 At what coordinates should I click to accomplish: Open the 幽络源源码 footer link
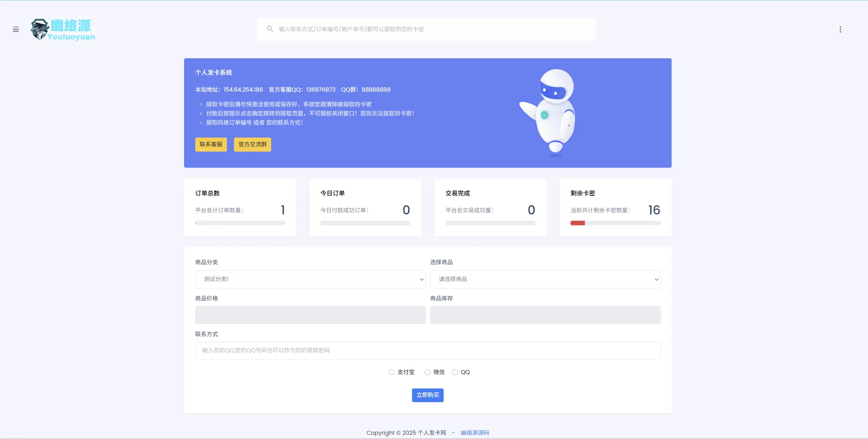pos(475,433)
